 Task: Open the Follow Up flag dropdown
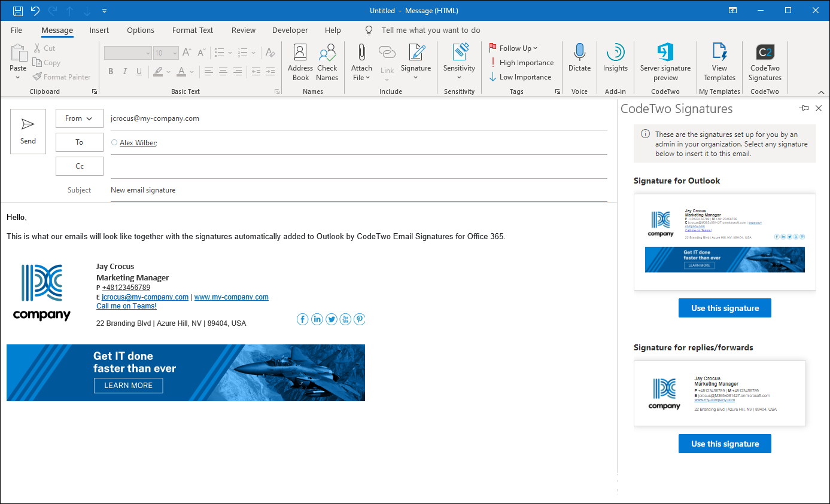[513, 48]
